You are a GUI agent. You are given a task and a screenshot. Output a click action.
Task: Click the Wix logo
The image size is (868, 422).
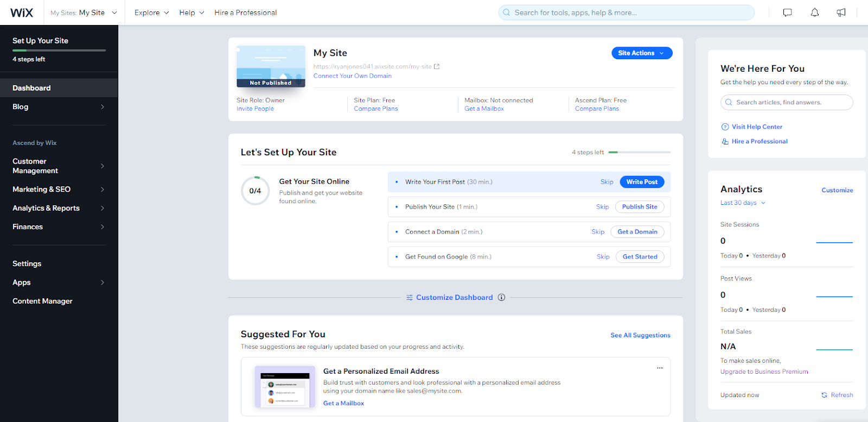[x=22, y=12]
